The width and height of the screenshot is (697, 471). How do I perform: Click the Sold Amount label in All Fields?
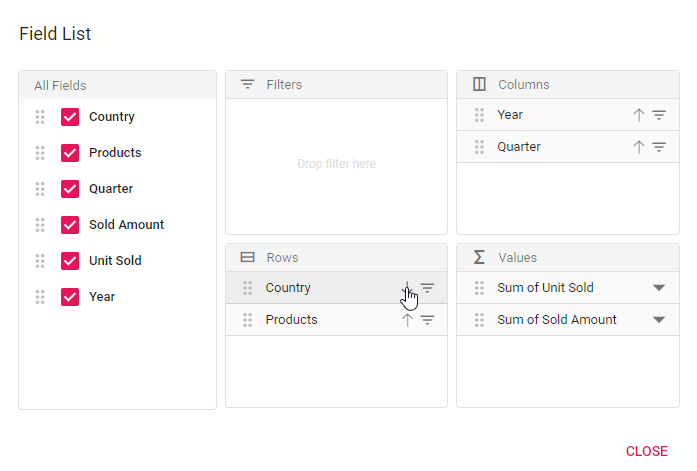(x=126, y=225)
